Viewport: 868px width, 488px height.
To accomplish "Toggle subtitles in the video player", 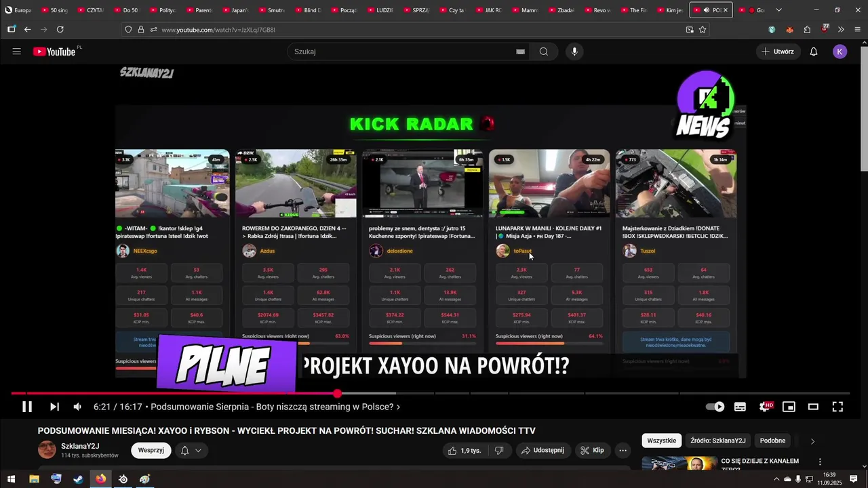I will (x=740, y=407).
